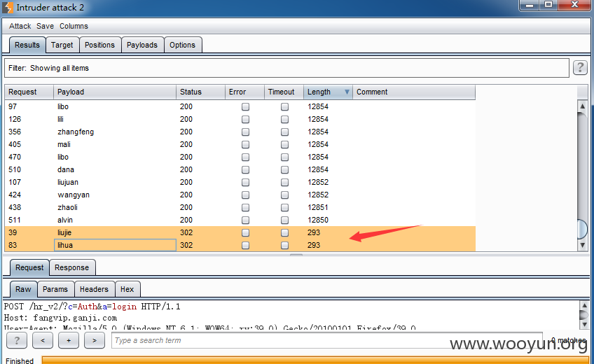Open the Headers view tab
This screenshot has height=364, width=594.
[94, 289]
